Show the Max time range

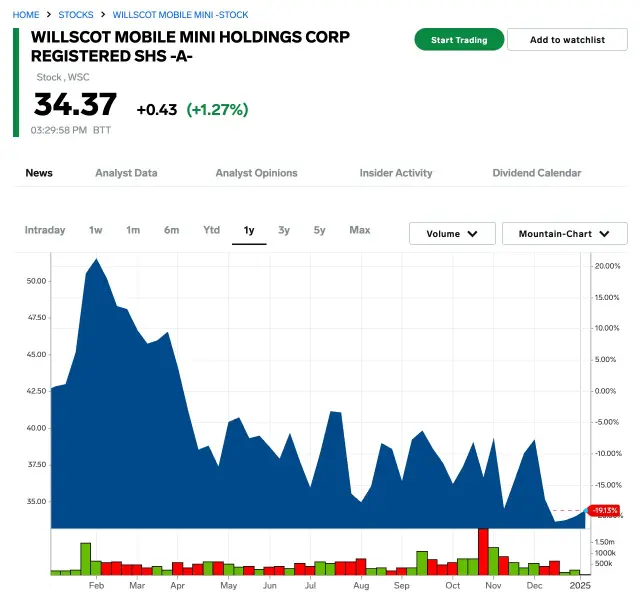tap(360, 230)
